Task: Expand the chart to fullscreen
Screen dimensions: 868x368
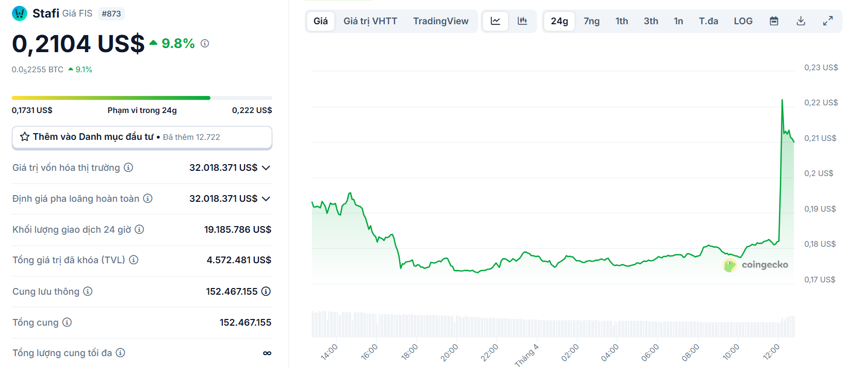Action: (828, 21)
